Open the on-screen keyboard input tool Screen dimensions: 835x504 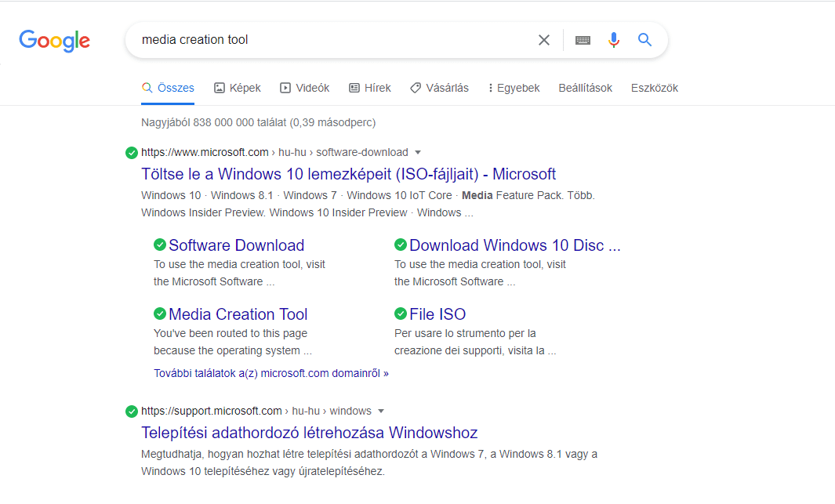(583, 40)
